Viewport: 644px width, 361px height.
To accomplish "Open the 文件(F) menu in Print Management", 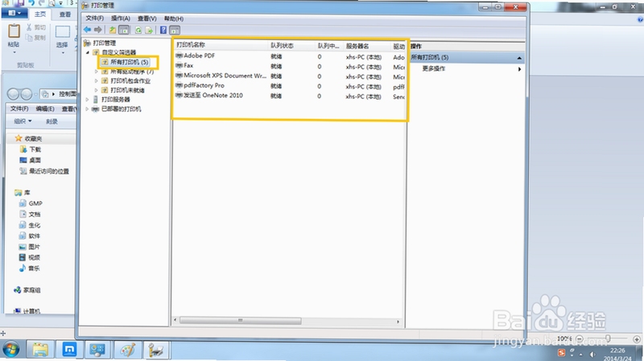I will [94, 18].
